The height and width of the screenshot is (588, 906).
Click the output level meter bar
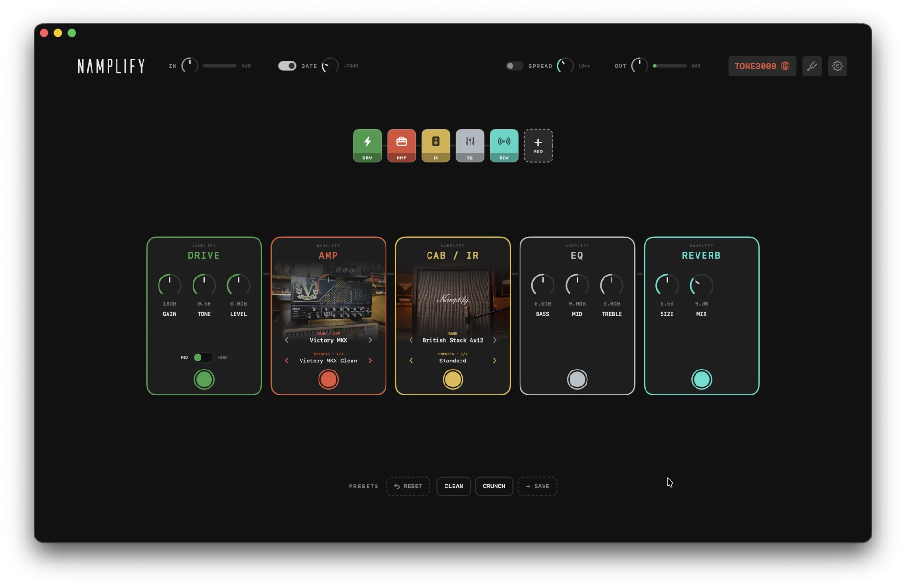[670, 66]
